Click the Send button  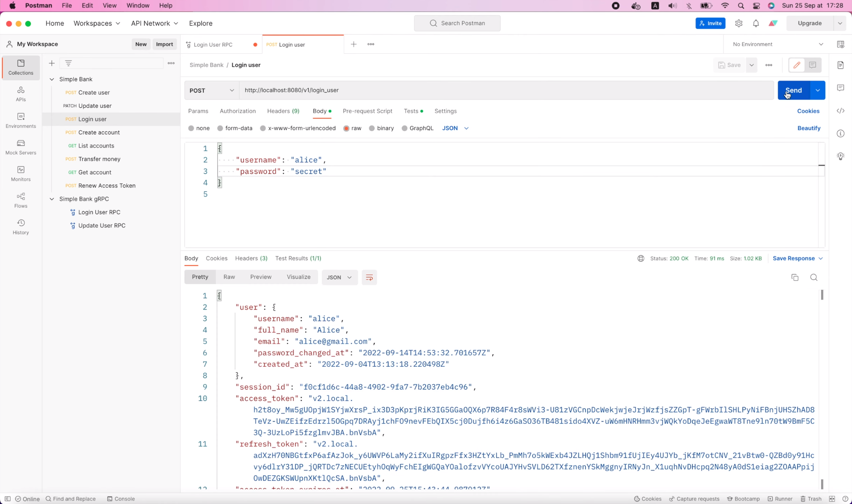pyautogui.click(x=794, y=91)
